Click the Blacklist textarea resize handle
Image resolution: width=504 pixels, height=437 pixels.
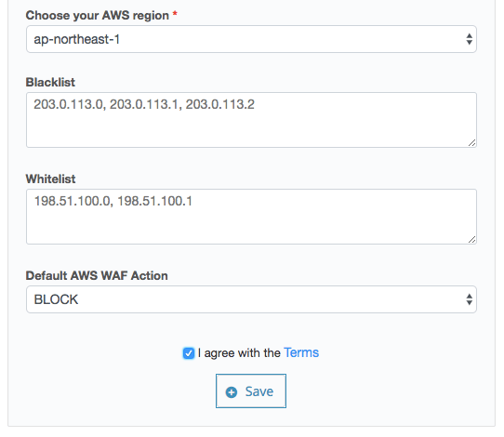(471, 143)
